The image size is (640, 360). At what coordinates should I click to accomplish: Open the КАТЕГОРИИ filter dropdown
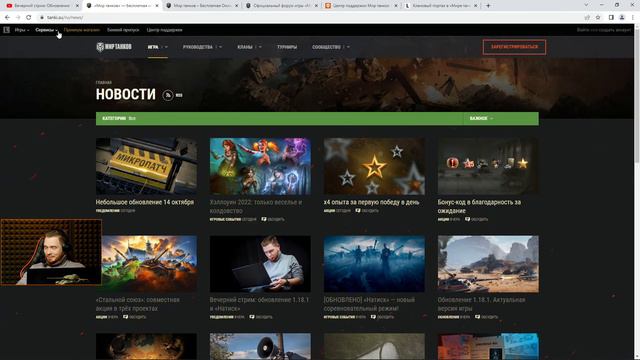[x=119, y=118]
